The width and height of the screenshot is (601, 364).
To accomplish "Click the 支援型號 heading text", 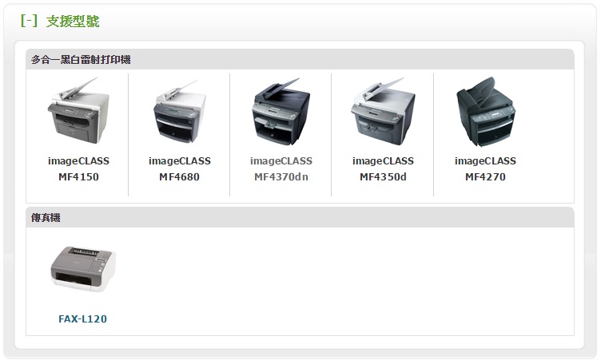I will 73,21.
